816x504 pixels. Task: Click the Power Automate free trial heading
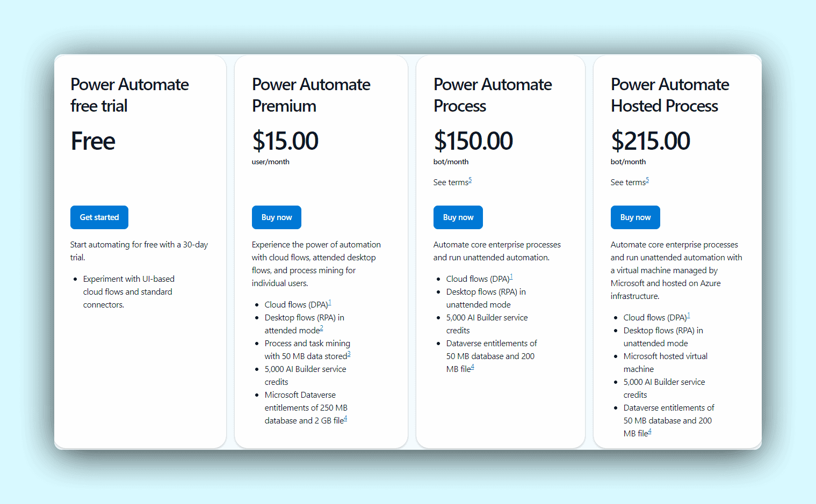pos(129,95)
